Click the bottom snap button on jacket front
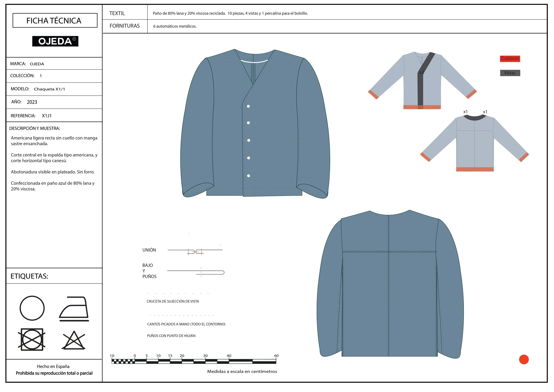The height and width of the screenshot is (392, 554). pyautogui.click(x=249, y=176)
